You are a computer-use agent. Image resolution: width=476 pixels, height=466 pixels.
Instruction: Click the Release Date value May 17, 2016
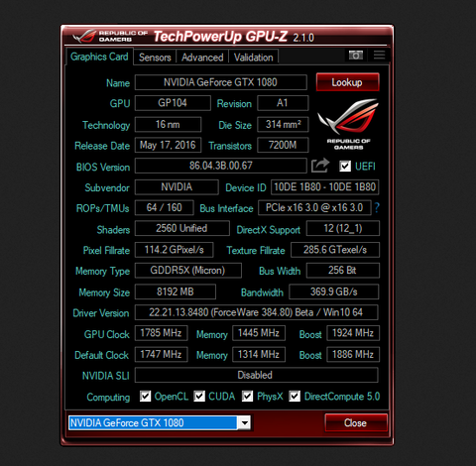tap(168, 145)
